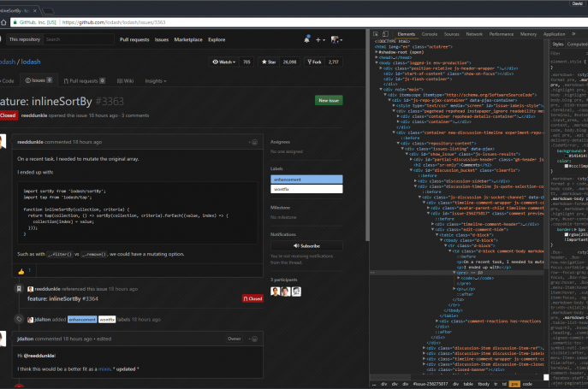Click the inspect element picker icon
Viewport: 588px width, 389px height.
point(376,33)
